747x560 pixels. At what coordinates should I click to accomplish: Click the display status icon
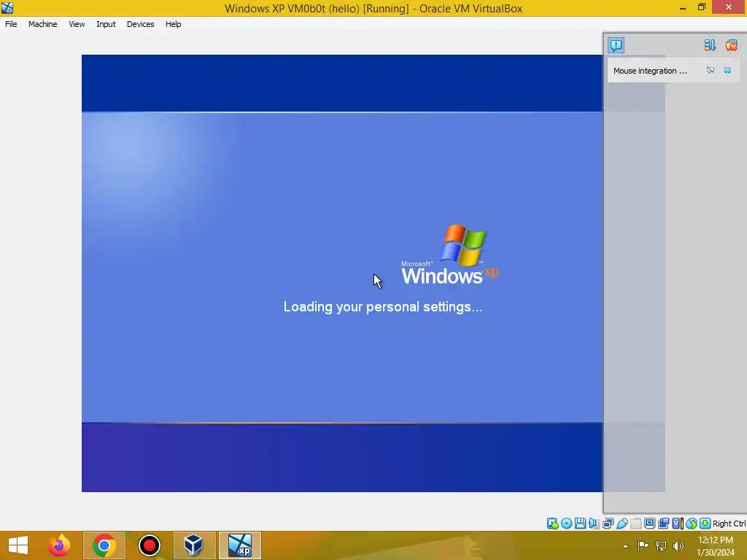pos(649,524)
